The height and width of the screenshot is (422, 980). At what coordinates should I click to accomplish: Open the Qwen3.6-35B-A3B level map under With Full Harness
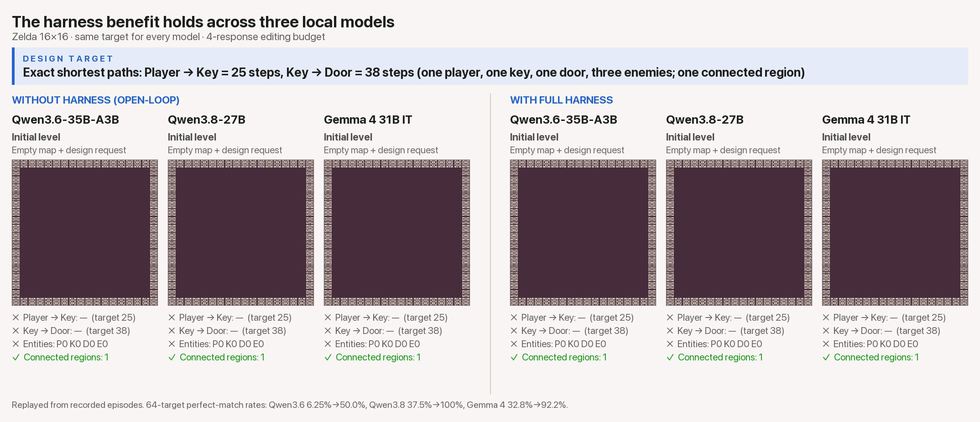click(583, 233)
